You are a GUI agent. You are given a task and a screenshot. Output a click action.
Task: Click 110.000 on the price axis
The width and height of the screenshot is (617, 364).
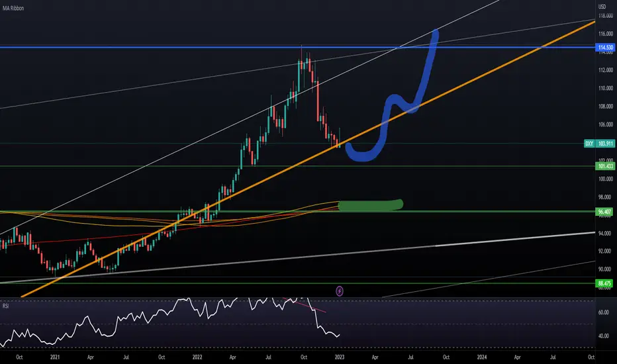point(606,88)
